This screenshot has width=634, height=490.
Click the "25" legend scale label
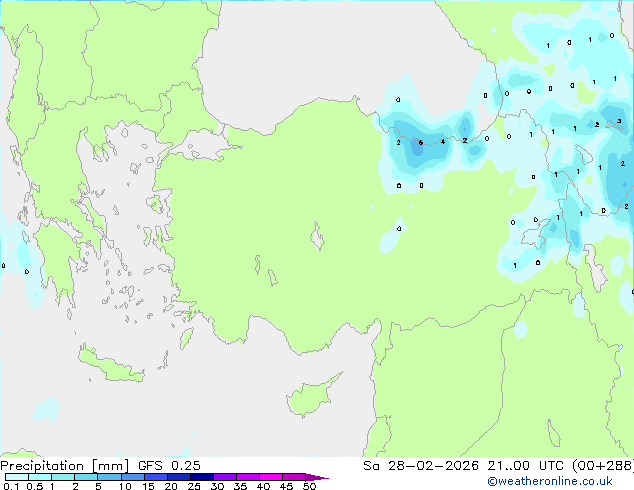(194, 486)
